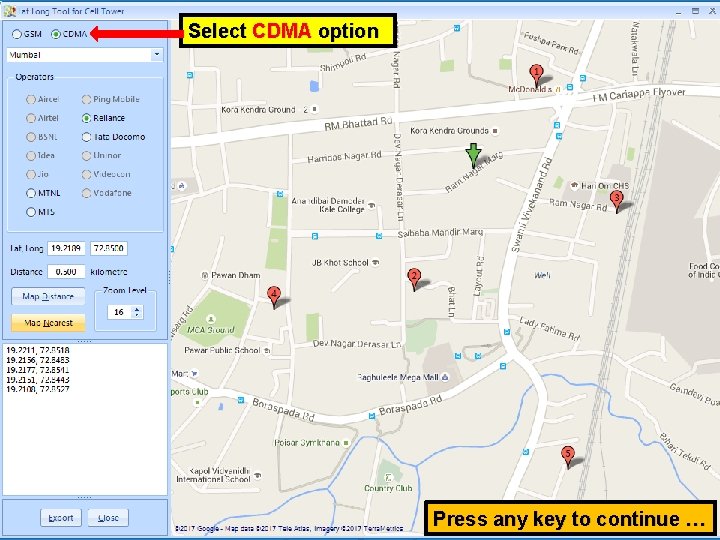The width and height of the screenshot is (720, 540).
Task: Select coordinates row 19.2151, 72.8443
Action: [38, 379]
